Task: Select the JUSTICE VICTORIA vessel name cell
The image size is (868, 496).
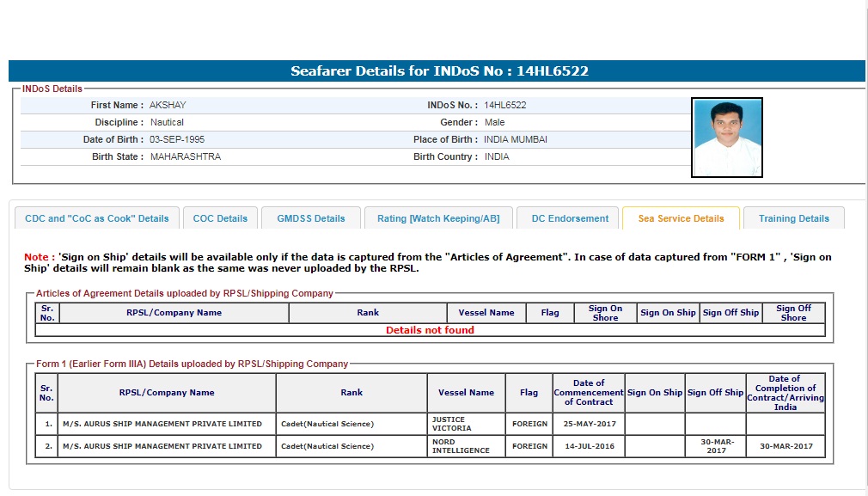Action: tap(466, 424)
